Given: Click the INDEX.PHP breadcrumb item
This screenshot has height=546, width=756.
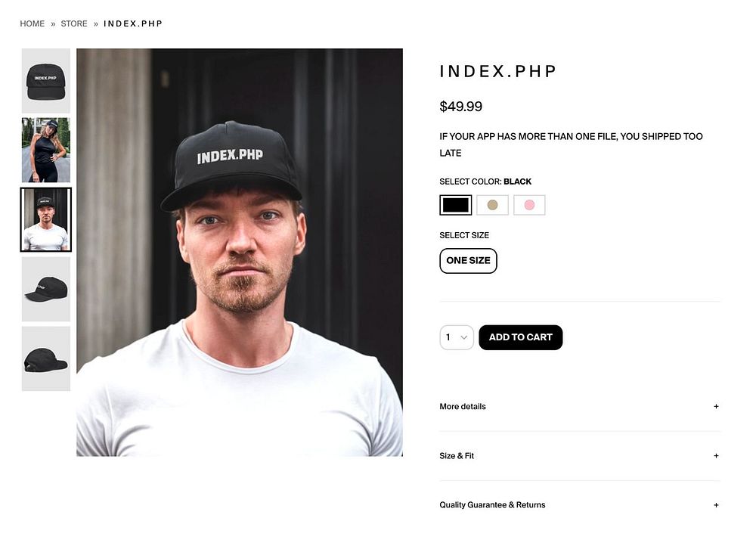Looking at the screenshot, I should tap(133, 23).
